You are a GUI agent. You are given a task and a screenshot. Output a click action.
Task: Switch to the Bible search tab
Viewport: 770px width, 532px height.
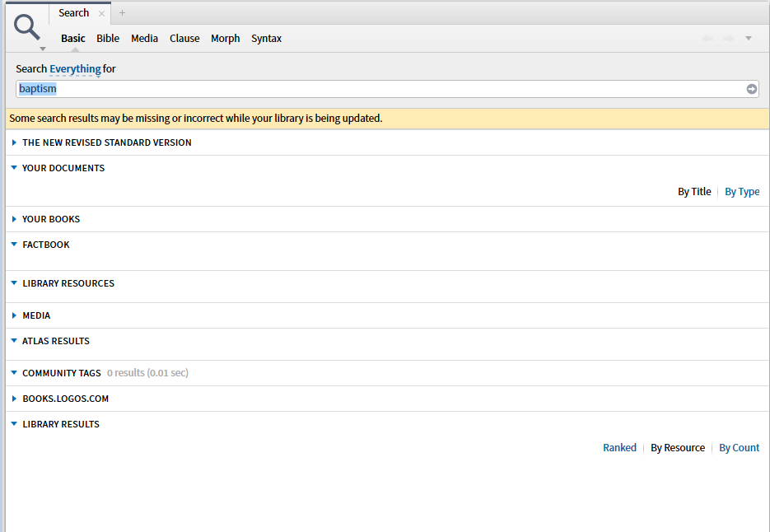(108, 39)
